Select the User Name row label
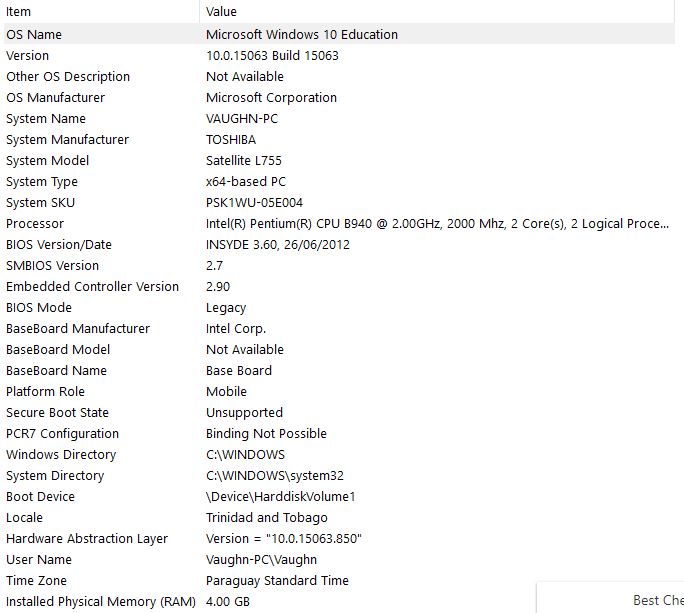Image resolution: width=684 pixels, height=613 pixels. click(x=39, y=560)
